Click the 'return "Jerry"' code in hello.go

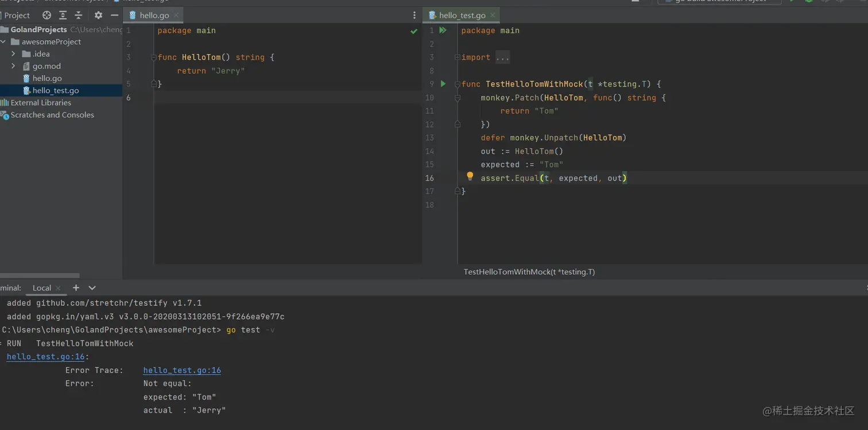[x=211, y=71]
